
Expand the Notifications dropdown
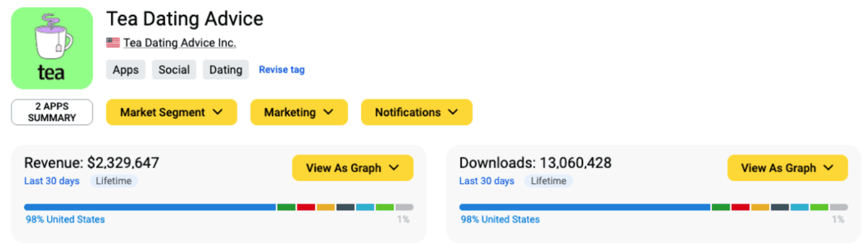417,112
